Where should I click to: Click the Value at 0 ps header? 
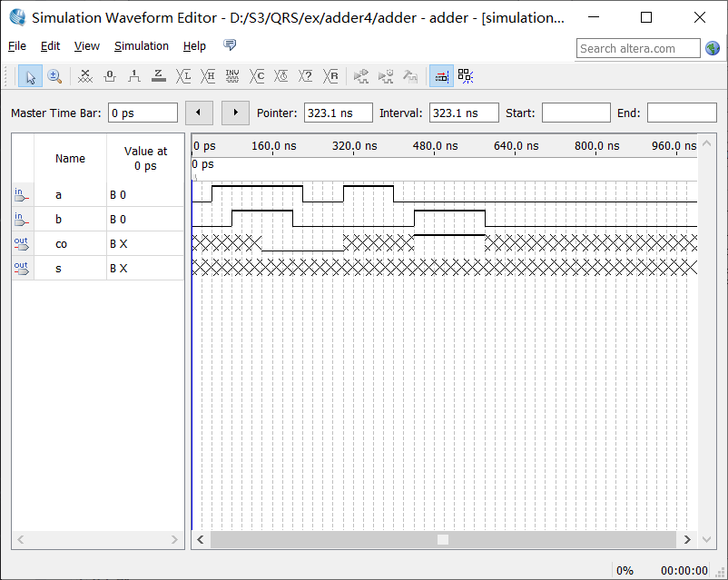coord(145,158)
